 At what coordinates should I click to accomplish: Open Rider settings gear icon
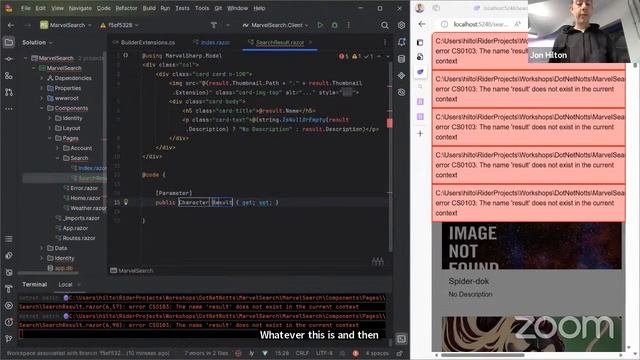(401, 25)
